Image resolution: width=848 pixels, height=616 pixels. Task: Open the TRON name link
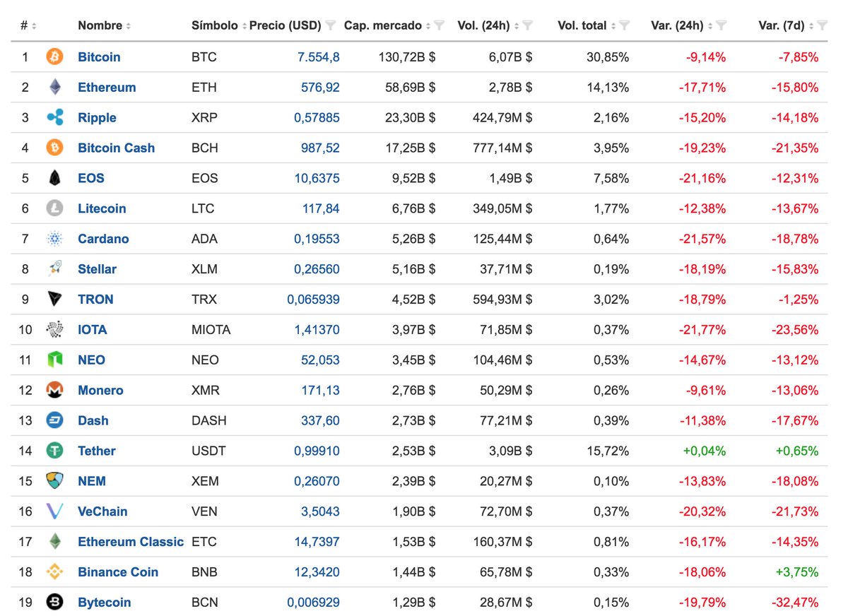tap(95, 300)
